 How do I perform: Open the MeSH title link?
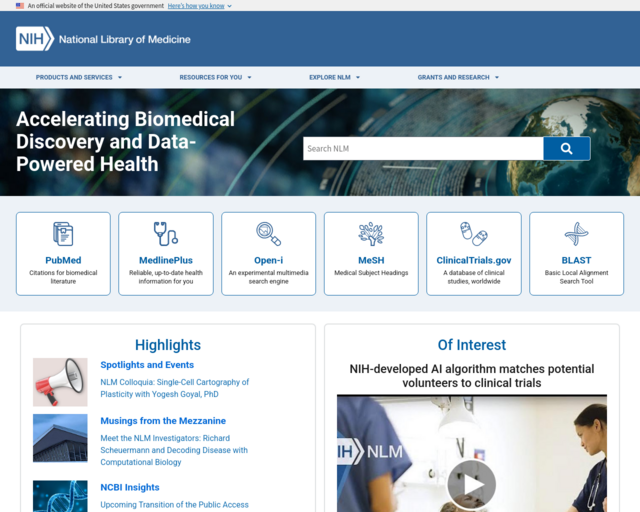point(371,260)
